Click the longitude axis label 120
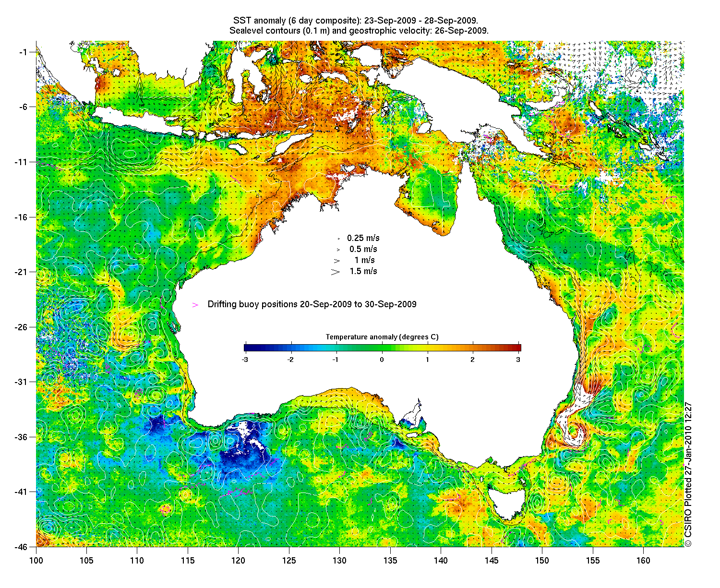This screenshot has height=588, width=720. point(238,561)
